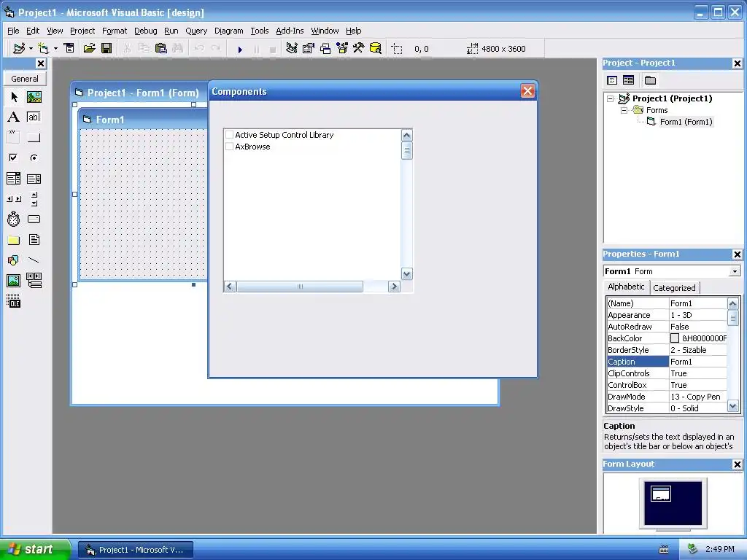Screen dimensions: 747x560
Task: Select the HScrollBar tool
Action: [14, 198]
